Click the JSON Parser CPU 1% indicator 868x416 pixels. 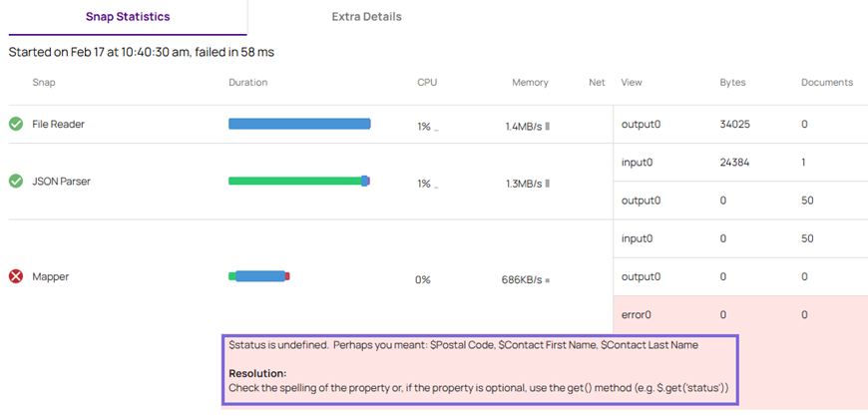click(x=427, y=184)
